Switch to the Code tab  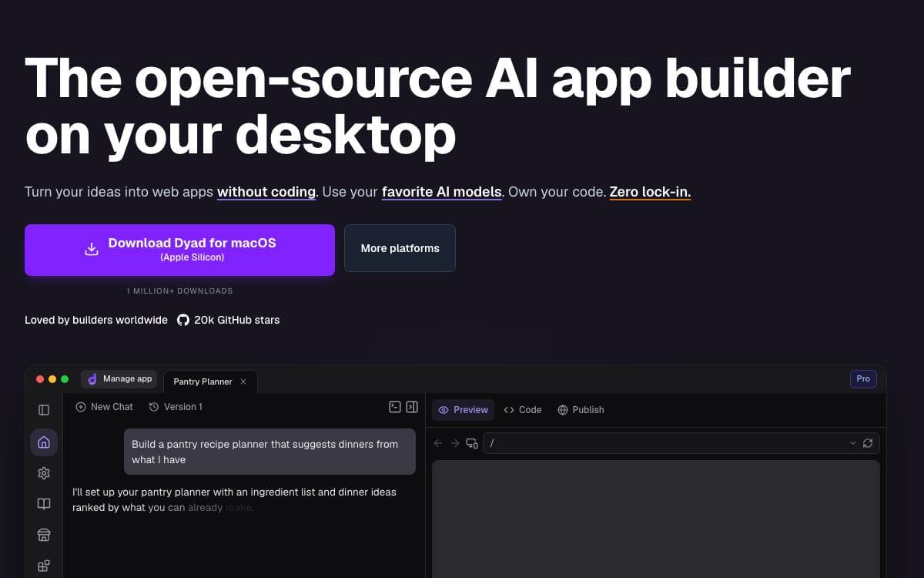523,410
